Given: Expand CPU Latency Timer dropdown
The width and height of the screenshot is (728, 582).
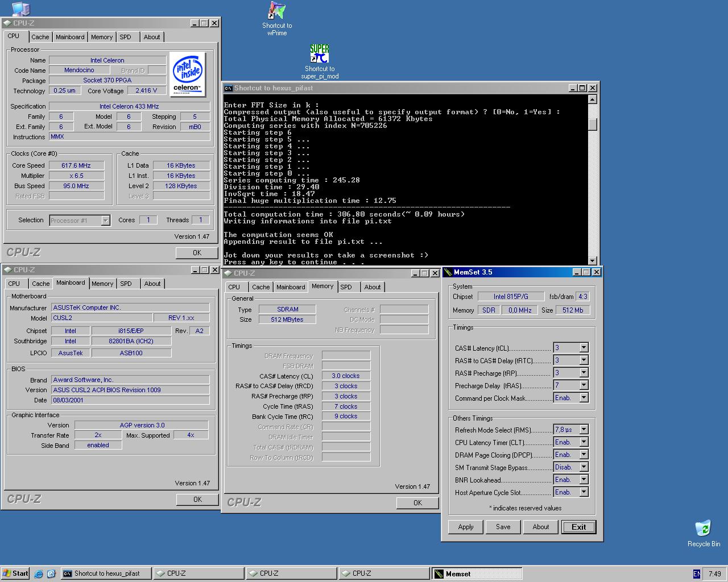Looking at the screenshot, I should pyautogui.click(x=584, y=442).
